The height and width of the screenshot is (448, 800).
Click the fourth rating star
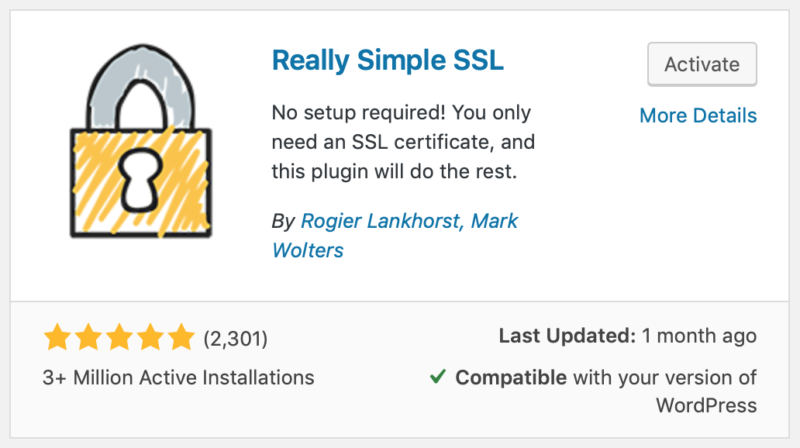[x=150, y=338]
